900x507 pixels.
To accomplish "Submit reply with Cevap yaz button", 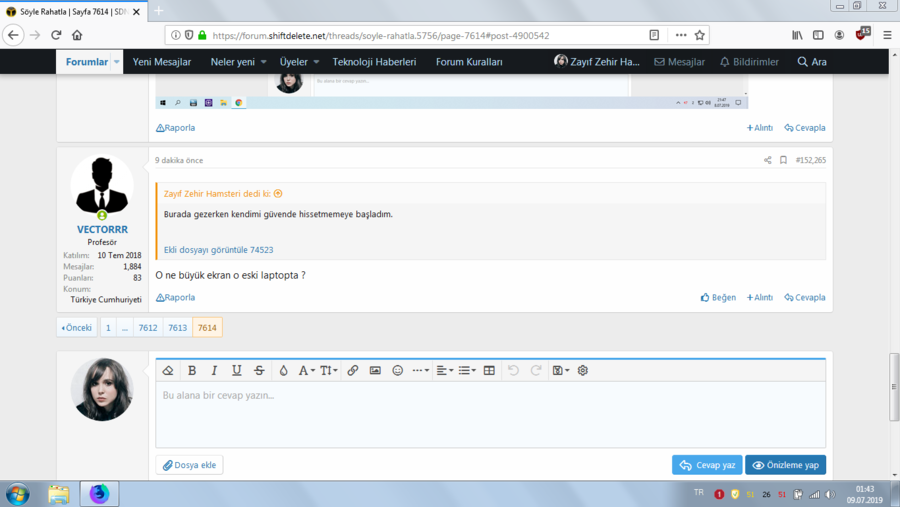I will (707, 465).
